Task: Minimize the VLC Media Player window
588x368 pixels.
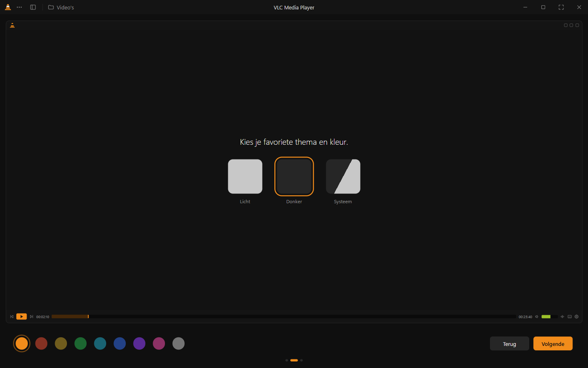Action: 525,7
